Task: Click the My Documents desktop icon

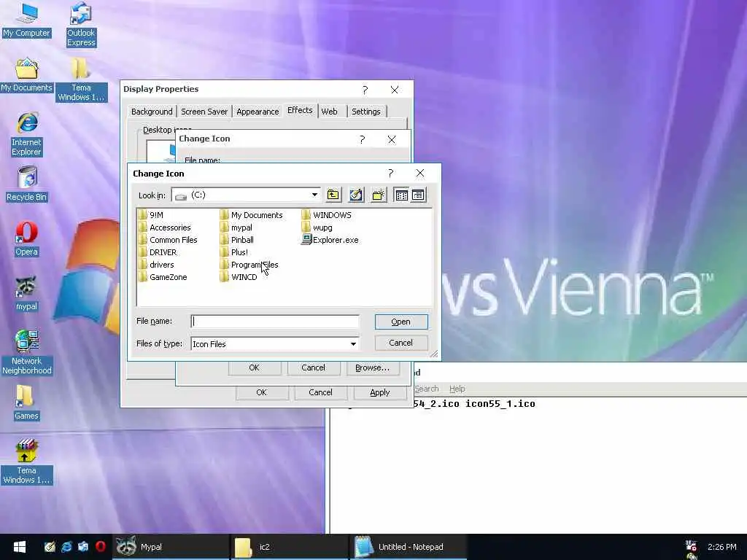Action: point(26,75)
